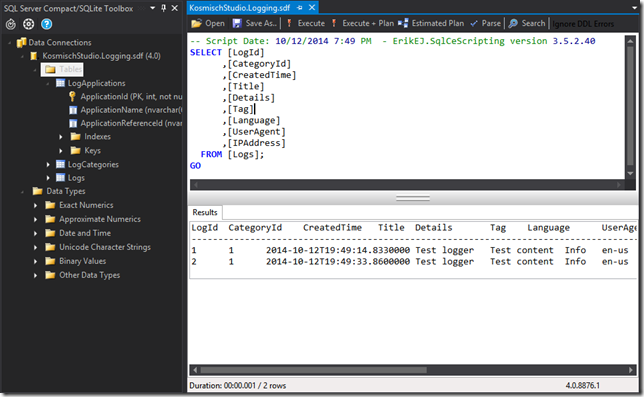Pin the SQL Server Compact Toolbox panel

tap(163, 8)
